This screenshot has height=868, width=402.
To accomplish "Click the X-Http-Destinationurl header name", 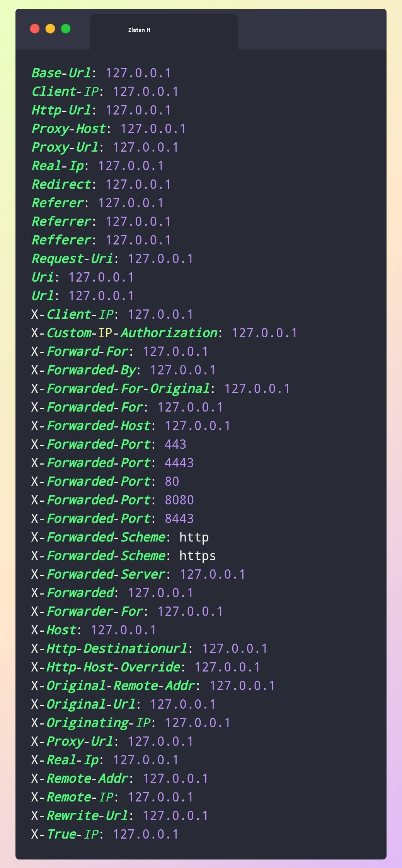I will [x=109, y=649].
